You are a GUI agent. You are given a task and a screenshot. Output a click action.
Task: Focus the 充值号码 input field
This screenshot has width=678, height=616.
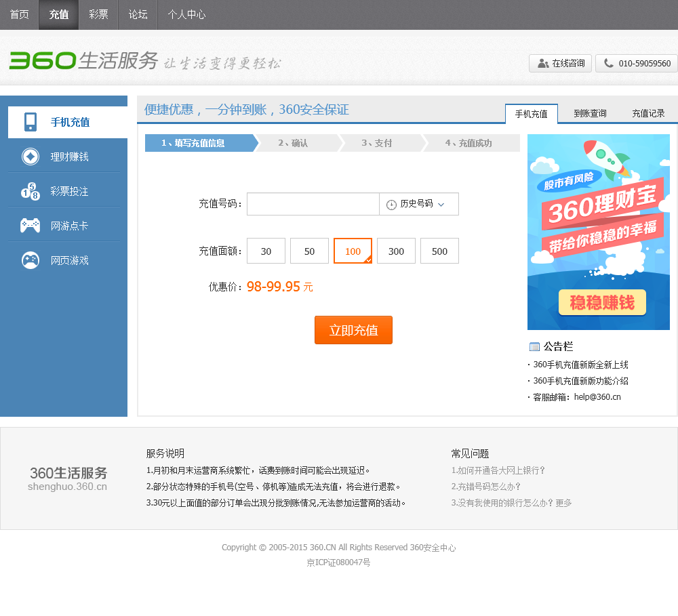pos(313,204)
